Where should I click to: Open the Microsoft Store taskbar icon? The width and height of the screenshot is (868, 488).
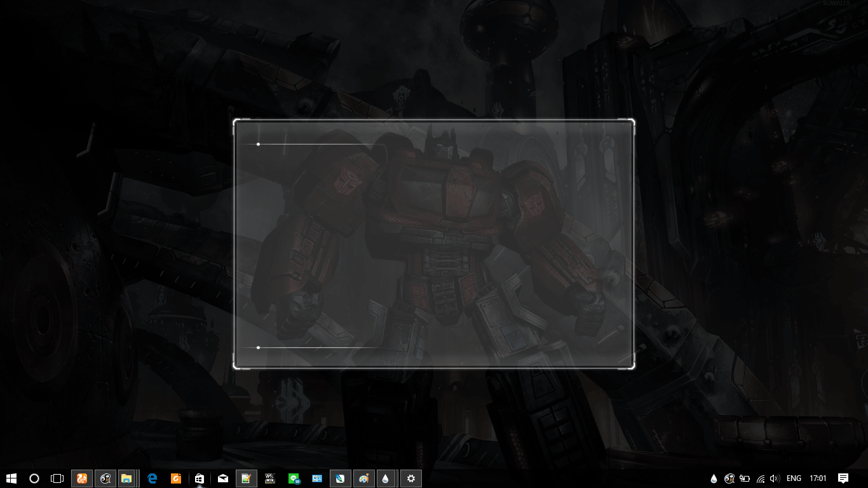pyautogui.click(x=199, y=478)
